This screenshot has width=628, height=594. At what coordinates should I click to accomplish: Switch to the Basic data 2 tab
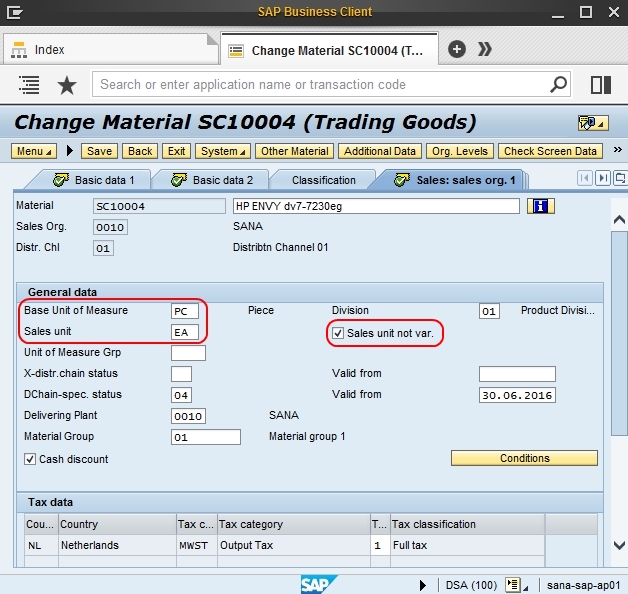[212, 180]
